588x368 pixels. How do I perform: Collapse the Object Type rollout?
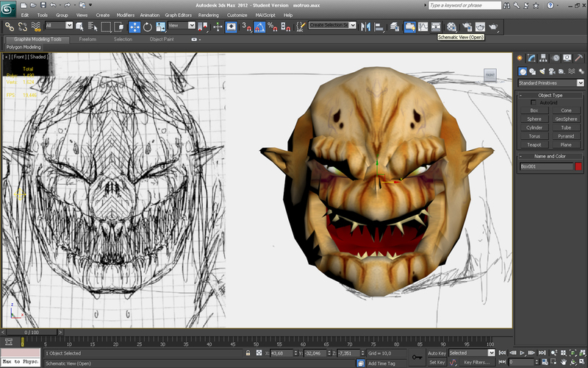551,95
